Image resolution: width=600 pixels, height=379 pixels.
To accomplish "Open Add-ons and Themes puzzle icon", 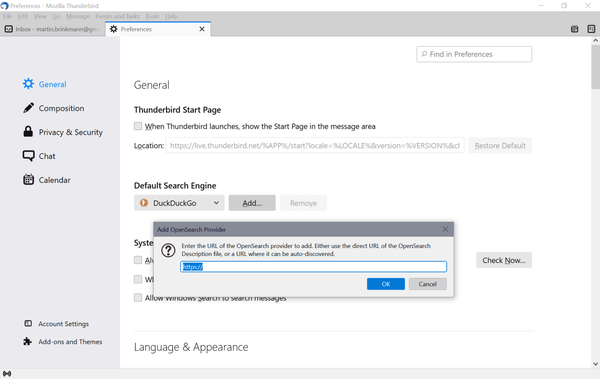I will tap(28, 341).
